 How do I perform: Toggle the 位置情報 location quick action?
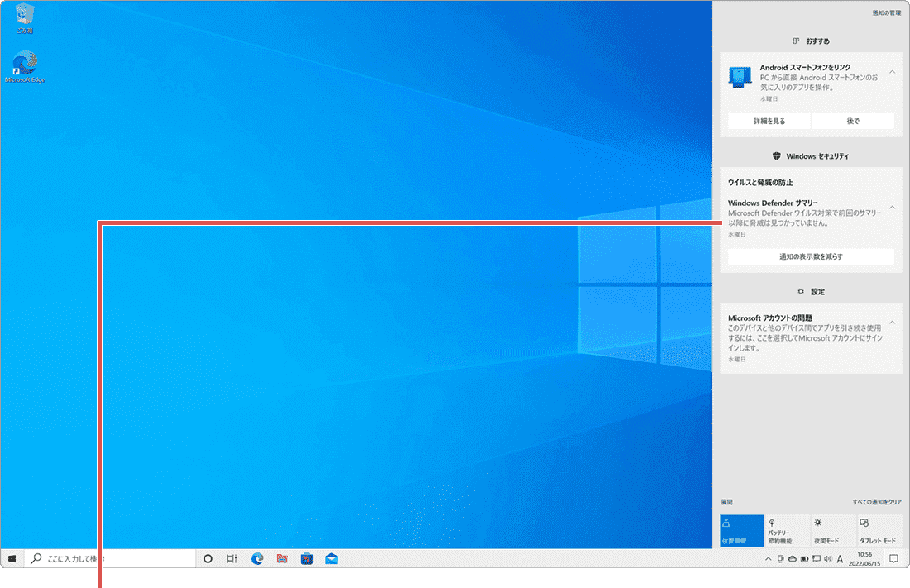[741, 531]
